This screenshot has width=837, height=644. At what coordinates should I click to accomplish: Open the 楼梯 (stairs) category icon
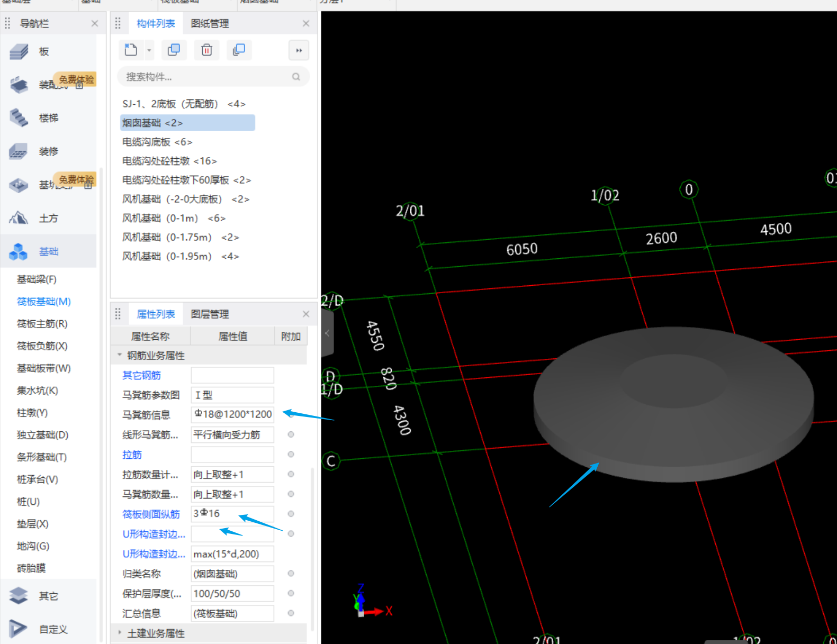coord(19,117)
